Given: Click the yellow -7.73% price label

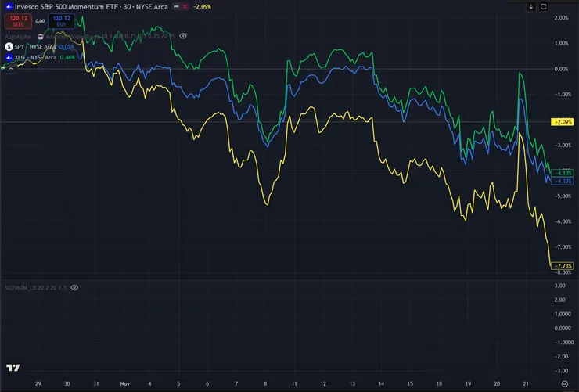Looking at the screenshot, I should point(563,266).
